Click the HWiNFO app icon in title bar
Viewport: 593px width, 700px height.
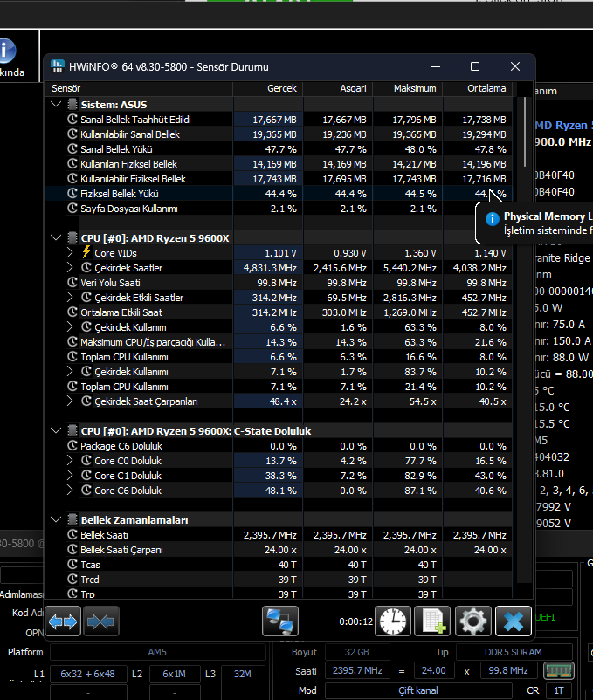pyautogui.click(x=58, y=66)
